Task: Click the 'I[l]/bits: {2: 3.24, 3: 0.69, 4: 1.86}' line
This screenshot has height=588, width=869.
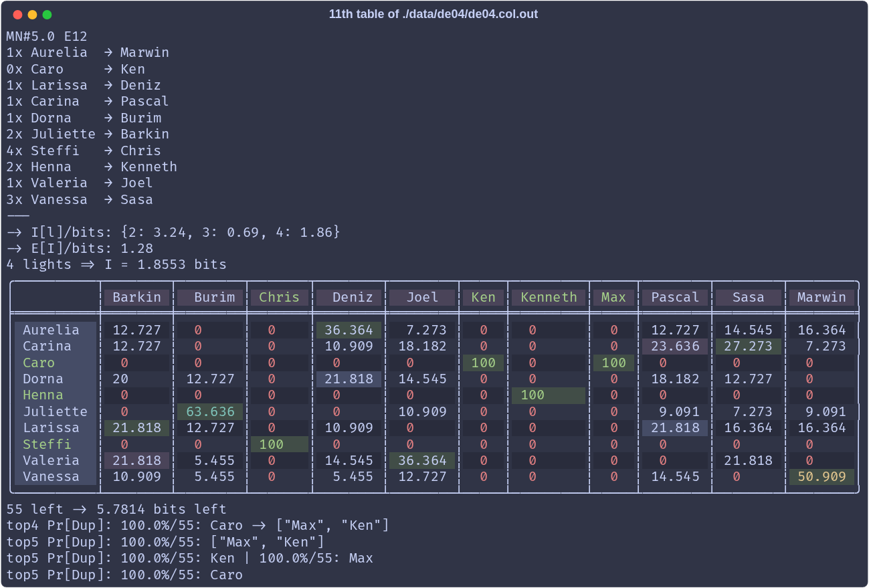Action: point(173,232)
